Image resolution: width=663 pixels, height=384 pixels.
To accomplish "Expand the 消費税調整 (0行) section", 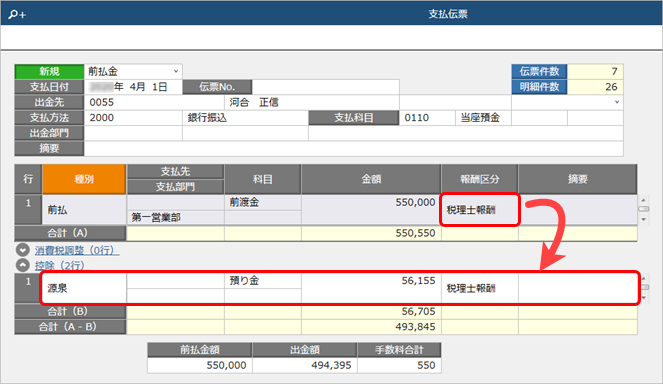I will (23, 250).
